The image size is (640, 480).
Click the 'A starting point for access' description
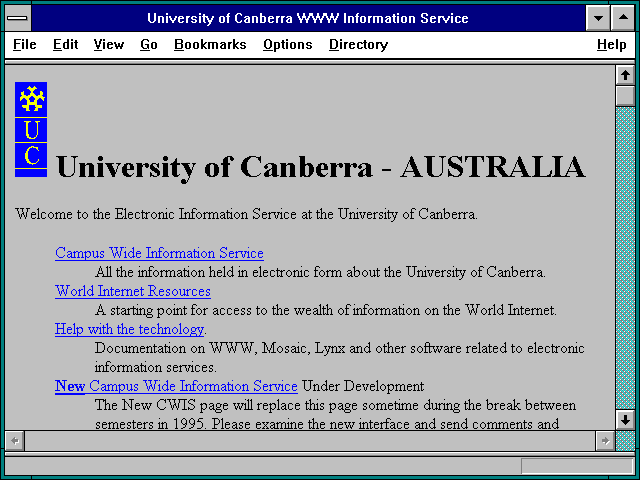pyautogui.click(x=326, y=310)
